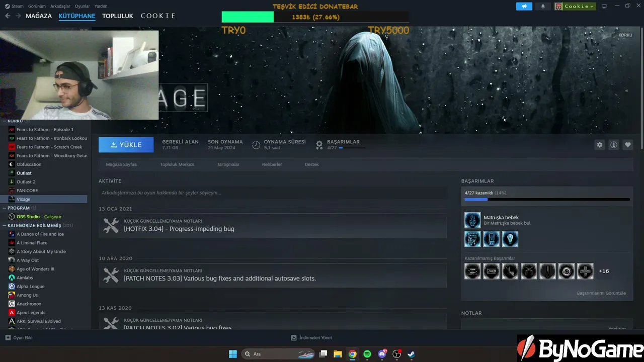
Task: Click the Windows taskbar search box
Action: [x=278, y=354]
